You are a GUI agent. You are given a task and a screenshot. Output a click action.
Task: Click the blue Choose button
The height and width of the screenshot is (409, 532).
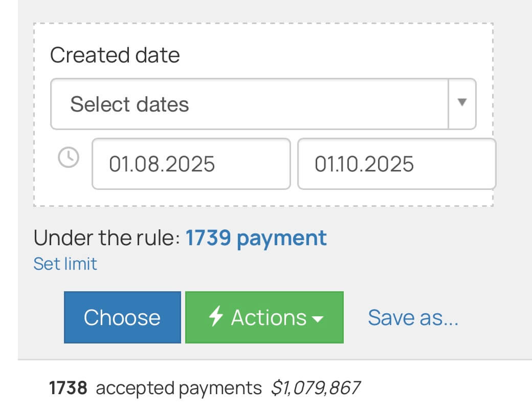point(122,317)
